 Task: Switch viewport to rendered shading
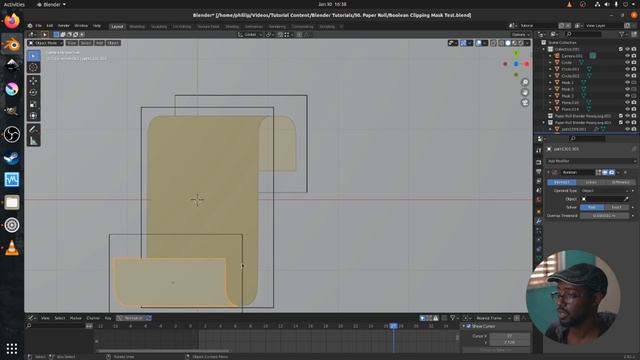click(x=521, y=43)
